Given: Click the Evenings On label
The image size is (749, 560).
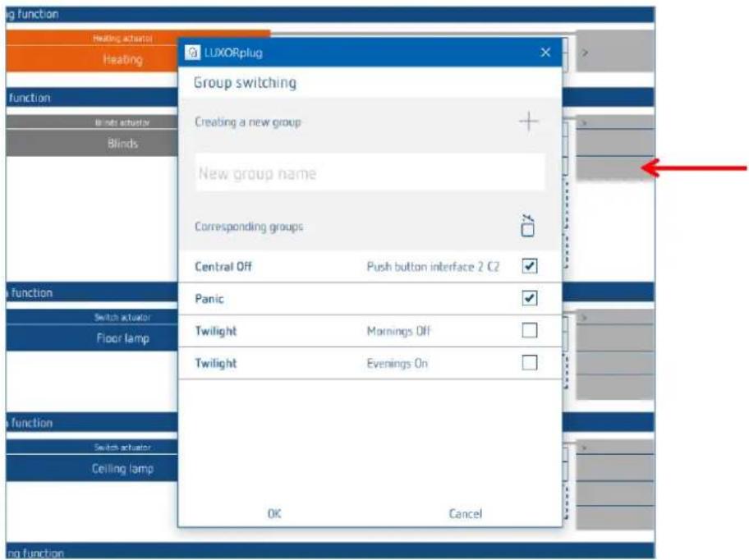Looking at the screenshot, I should (397, 363).
